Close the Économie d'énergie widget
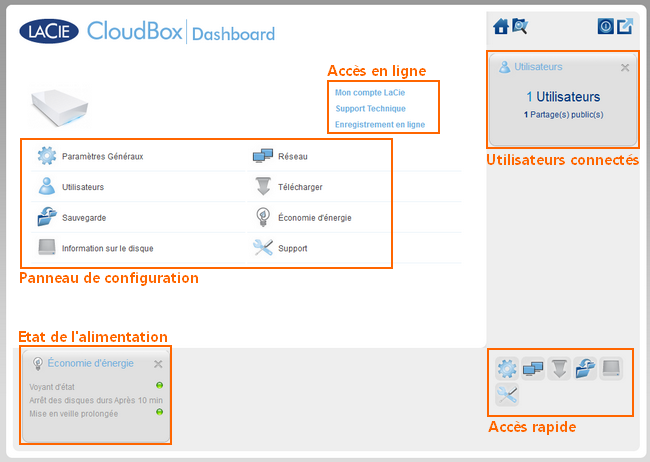This screenshot has height=462, width=650. [158, 364]
